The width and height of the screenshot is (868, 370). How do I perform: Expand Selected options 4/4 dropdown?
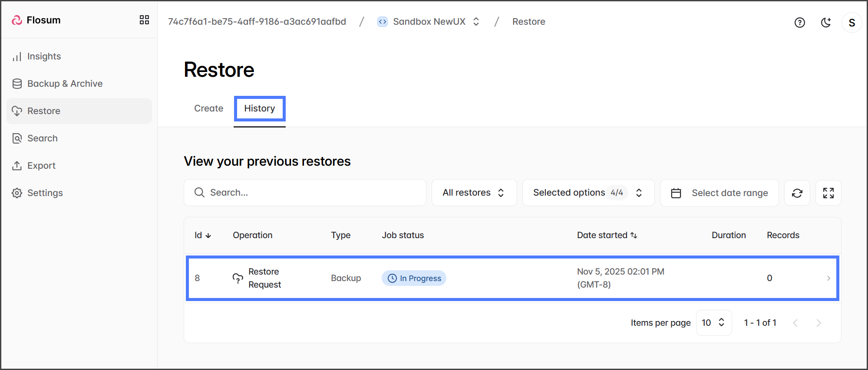coord(588,193)
